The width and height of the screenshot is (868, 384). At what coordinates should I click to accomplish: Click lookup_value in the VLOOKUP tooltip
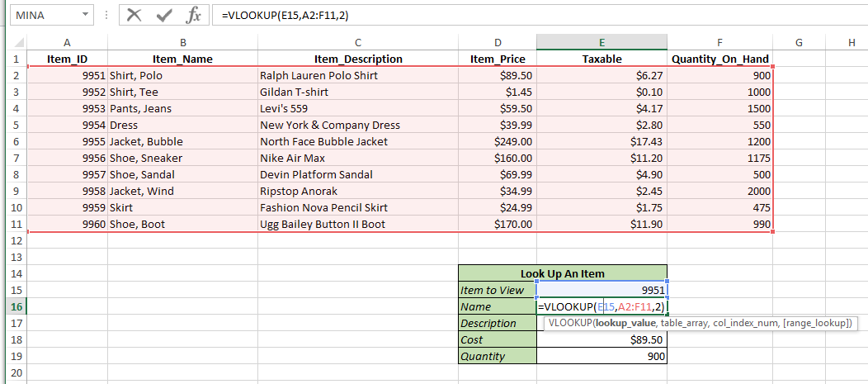coord(624,324)
